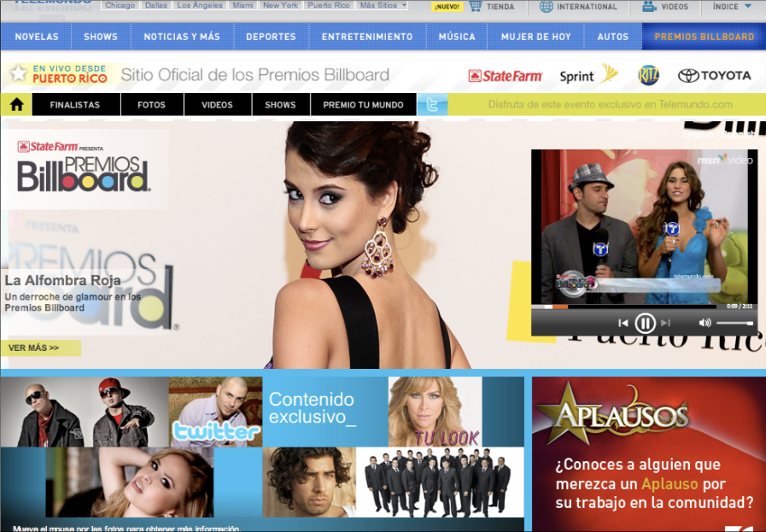Open the Aplausos advertisement banner
Viewport: 766px width, 532px height.
point(649,454)
